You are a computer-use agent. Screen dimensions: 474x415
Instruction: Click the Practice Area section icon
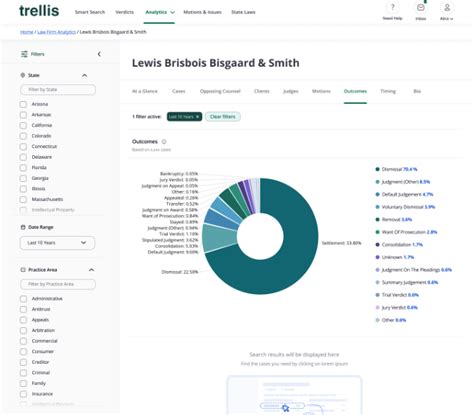[23, 270]
